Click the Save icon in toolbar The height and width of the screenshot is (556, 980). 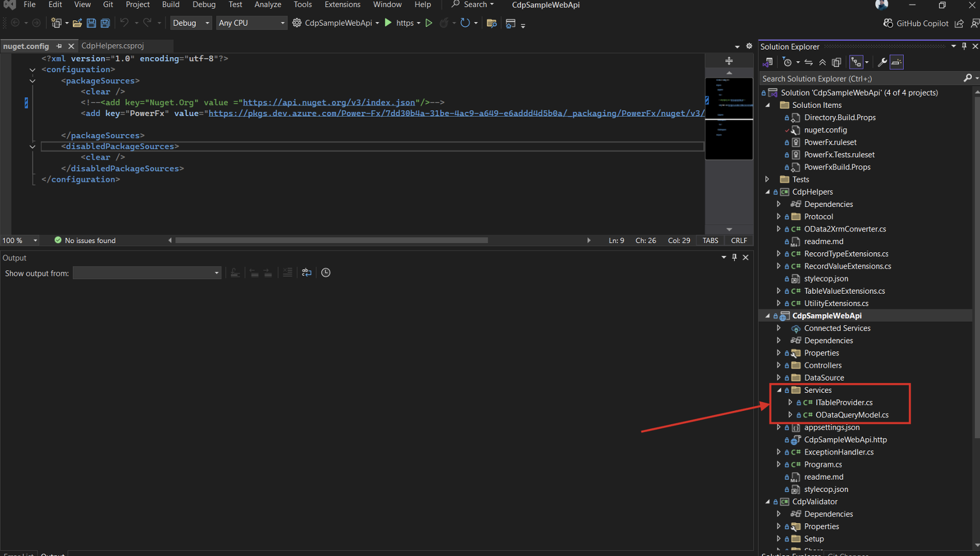click(x=91, y=23)
